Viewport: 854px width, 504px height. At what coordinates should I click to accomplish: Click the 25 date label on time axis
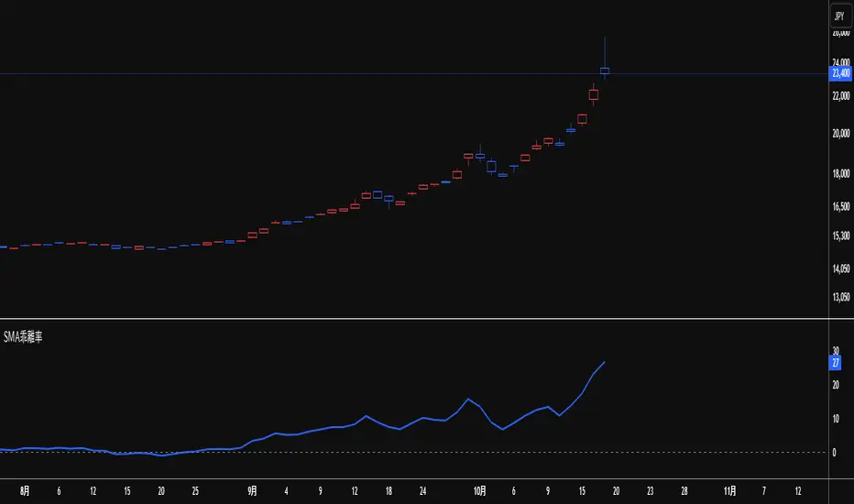click(x=195, y=491)
